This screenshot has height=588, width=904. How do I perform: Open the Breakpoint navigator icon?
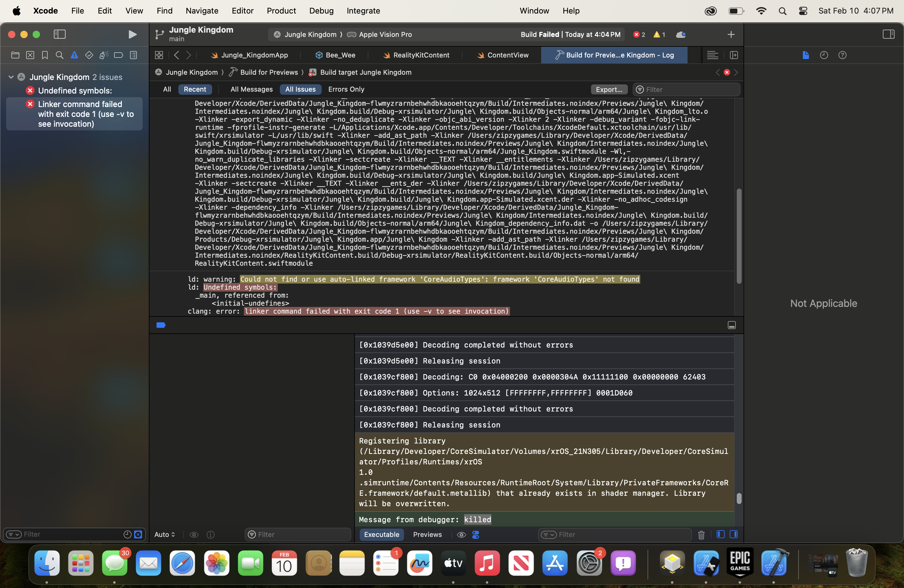[118, 55]
